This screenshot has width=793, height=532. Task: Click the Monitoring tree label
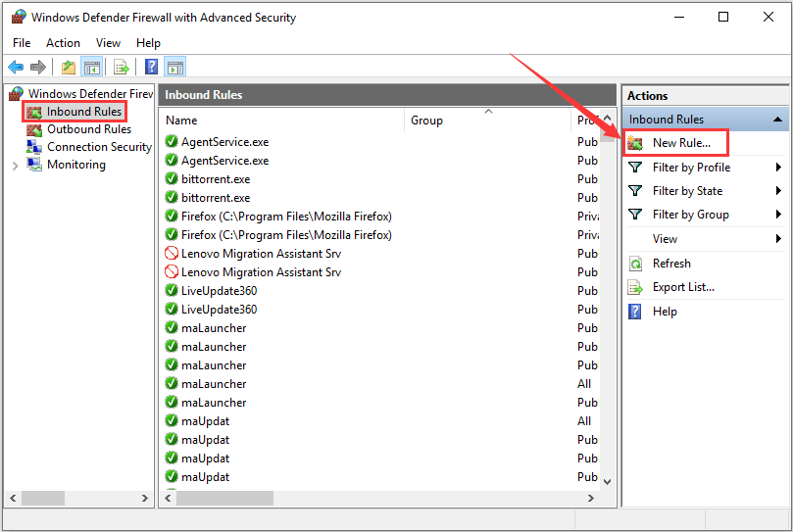coord(76,165)
